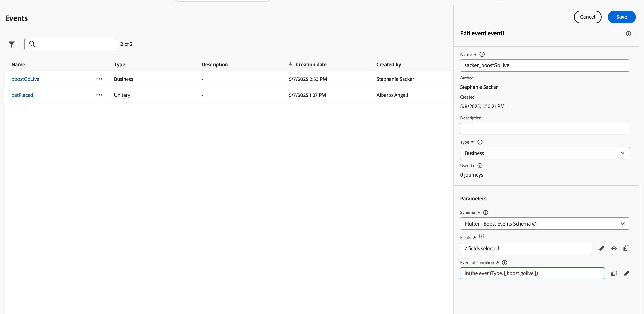The width and height of the screenshot is (644, 314).
Task: Select the Unitary type cell
Action: (122, 95)
